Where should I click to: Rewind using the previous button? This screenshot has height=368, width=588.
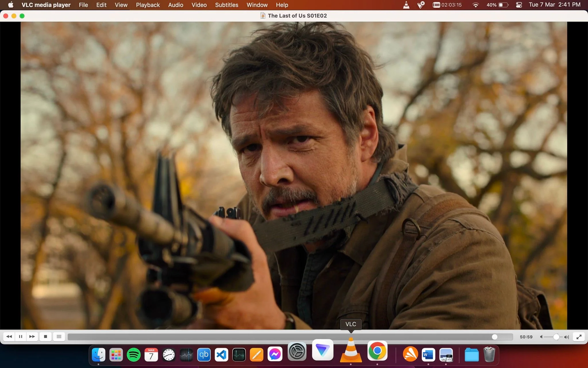9,337
